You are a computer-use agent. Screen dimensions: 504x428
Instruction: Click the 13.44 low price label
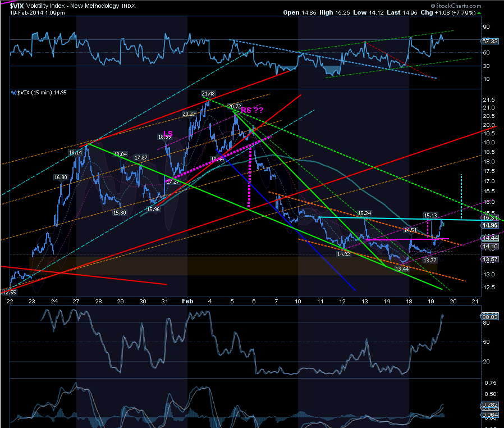coord(402,269)
